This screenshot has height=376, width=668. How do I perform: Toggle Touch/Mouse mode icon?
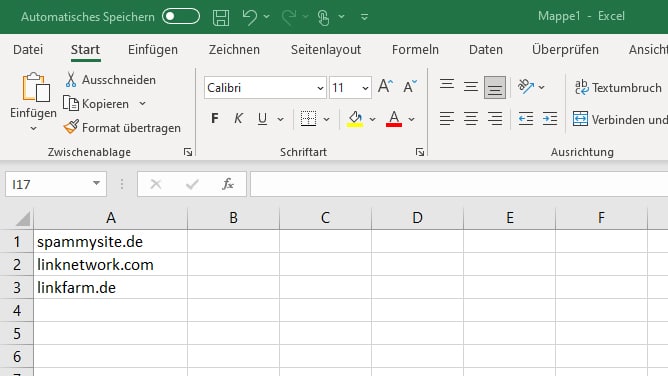tap(323, 17)
